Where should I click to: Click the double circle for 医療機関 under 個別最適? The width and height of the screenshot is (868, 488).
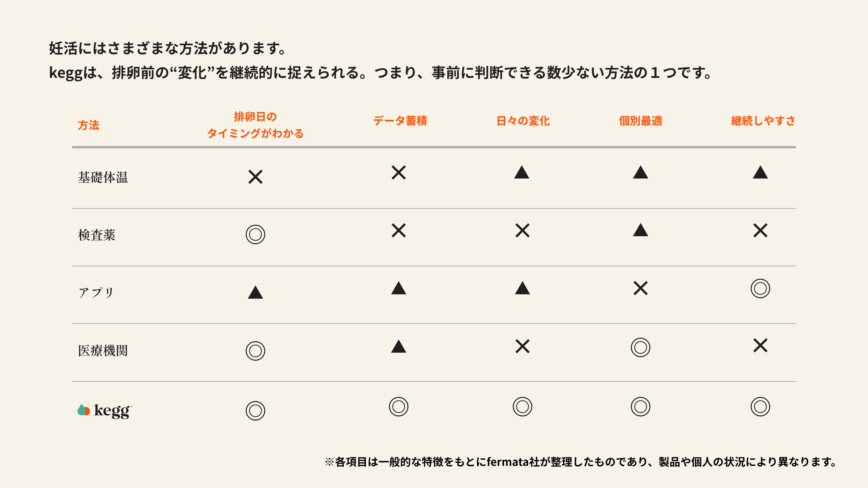coord(640,348)
